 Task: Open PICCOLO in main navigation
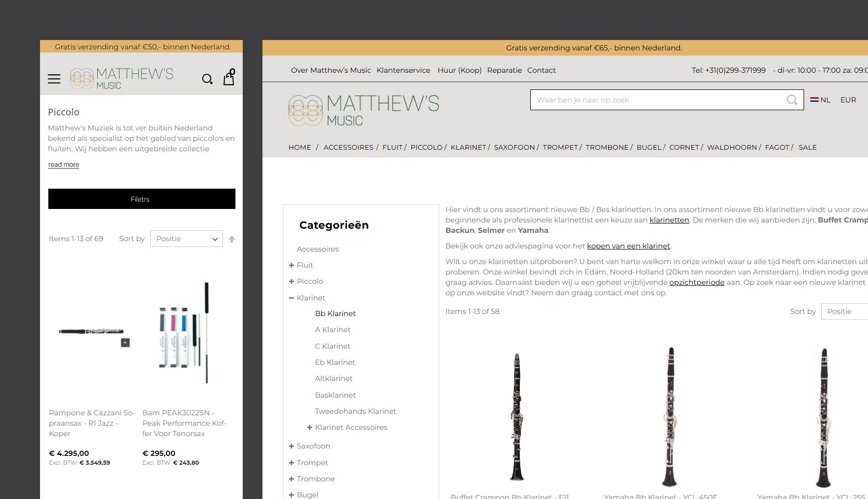[427, 148]
